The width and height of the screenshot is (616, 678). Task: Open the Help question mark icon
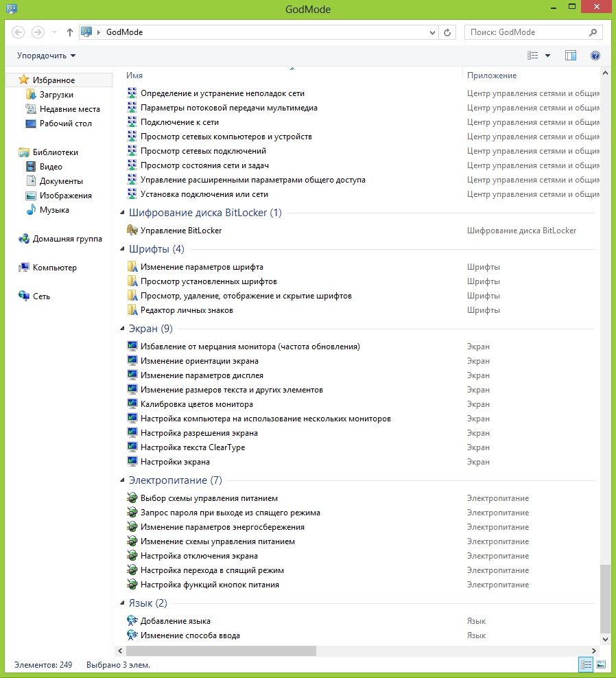pos(595,56)
